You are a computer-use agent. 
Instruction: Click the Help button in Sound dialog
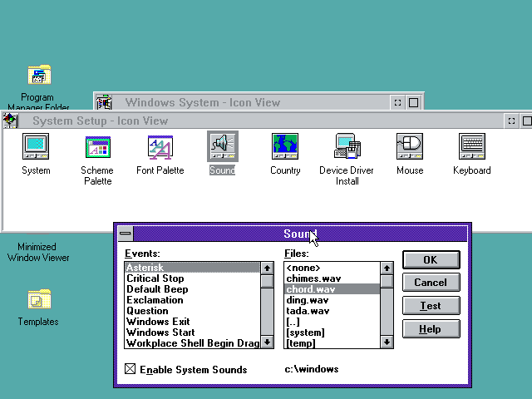pyautogui.click(x=431, y=329)
